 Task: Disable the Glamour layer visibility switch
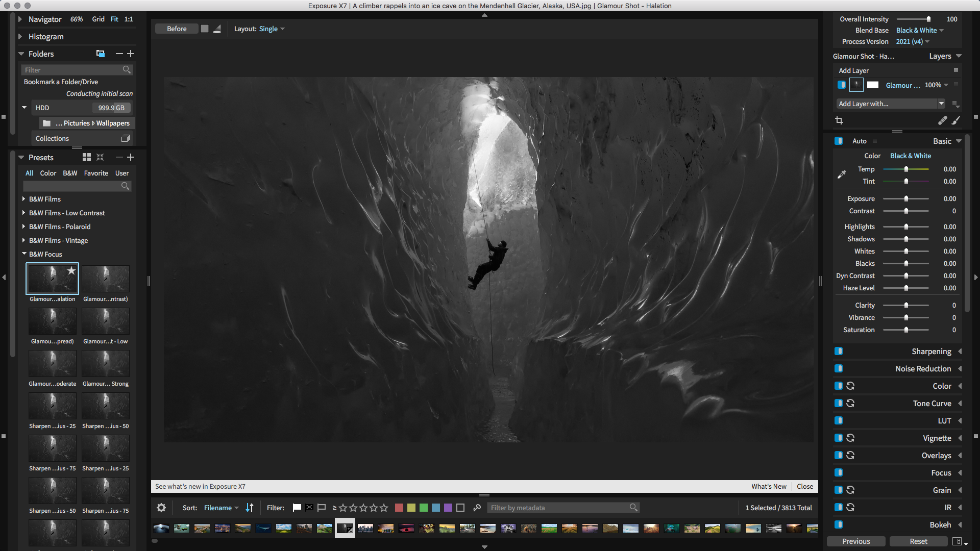841,85
